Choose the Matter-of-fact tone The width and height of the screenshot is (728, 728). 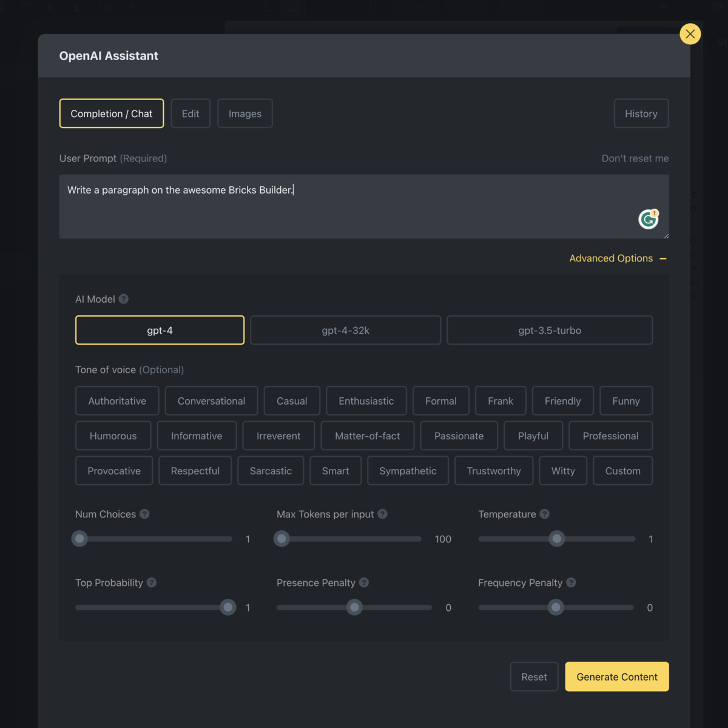[368, 436]
